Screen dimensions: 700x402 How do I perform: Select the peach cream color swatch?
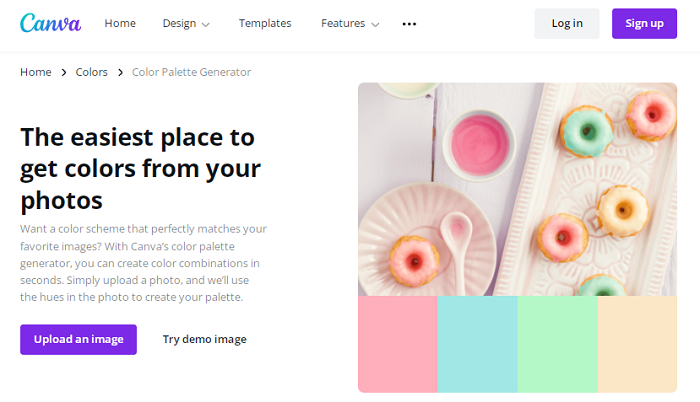coord(637,344)
